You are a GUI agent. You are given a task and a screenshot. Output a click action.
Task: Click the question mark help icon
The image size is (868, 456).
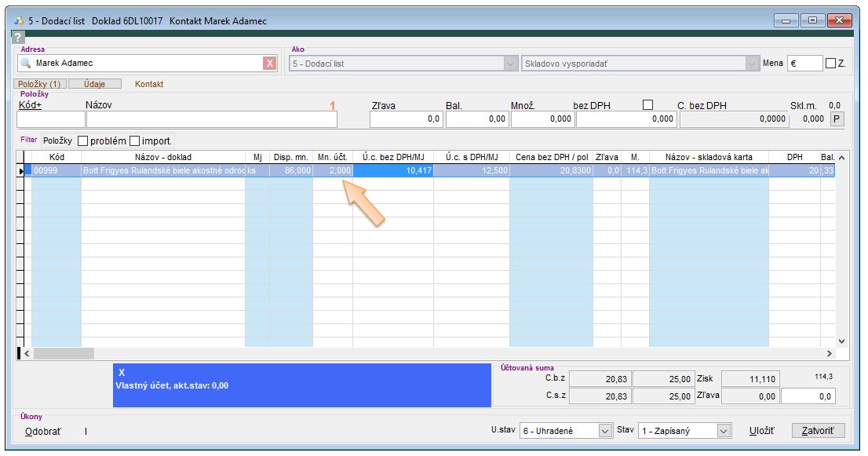click(x=19, y=38)
